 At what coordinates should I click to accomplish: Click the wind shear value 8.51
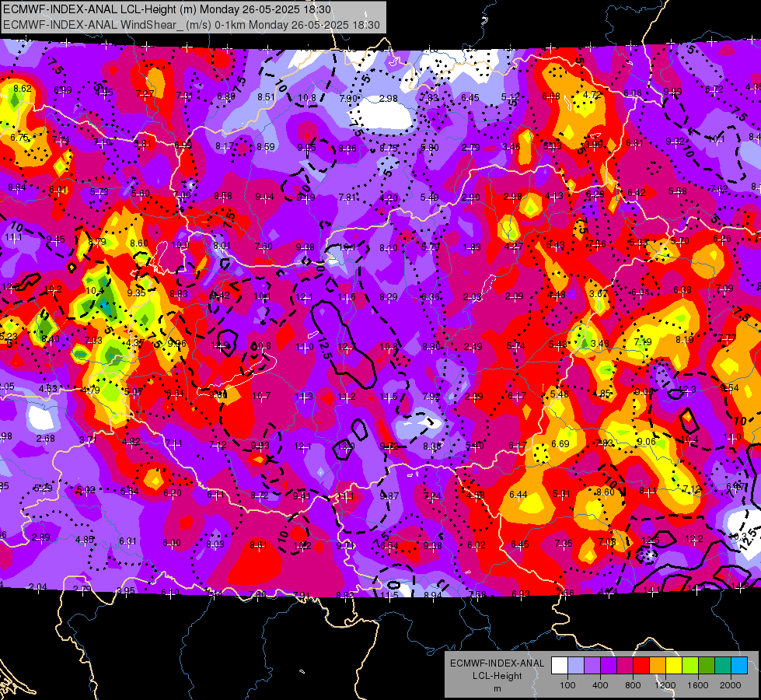click(x=266, y=96)
